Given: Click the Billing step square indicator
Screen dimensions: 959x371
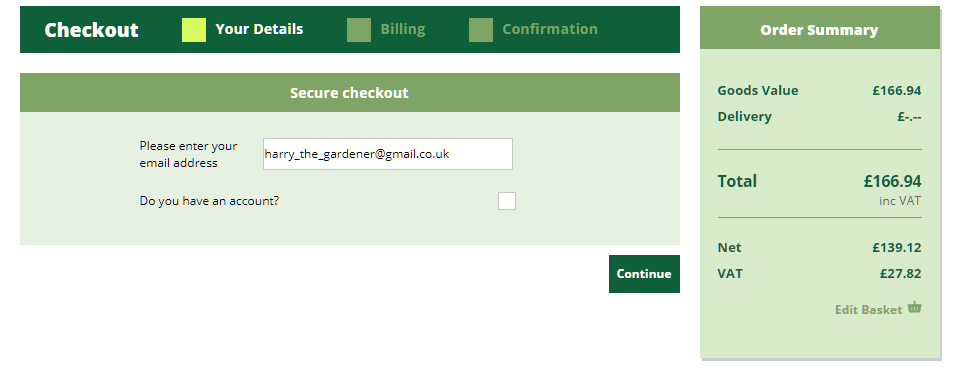Looking at the screenshot, I should 359,30.
